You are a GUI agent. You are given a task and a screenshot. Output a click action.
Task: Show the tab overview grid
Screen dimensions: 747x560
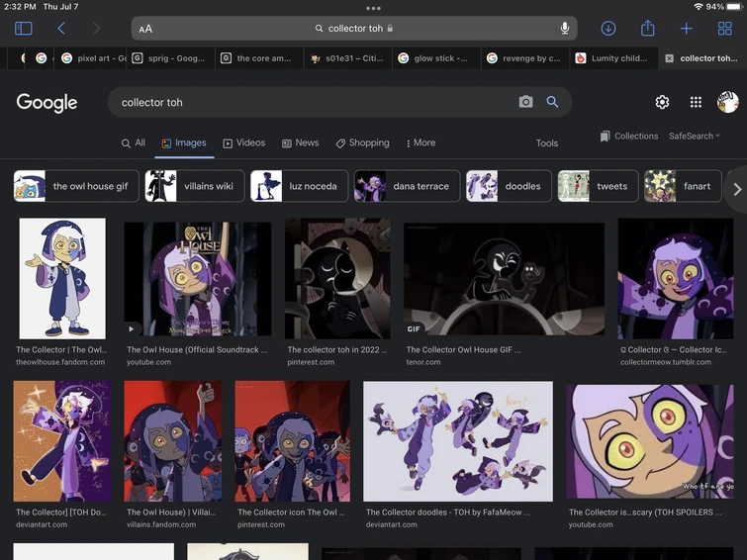pos(725,29)
